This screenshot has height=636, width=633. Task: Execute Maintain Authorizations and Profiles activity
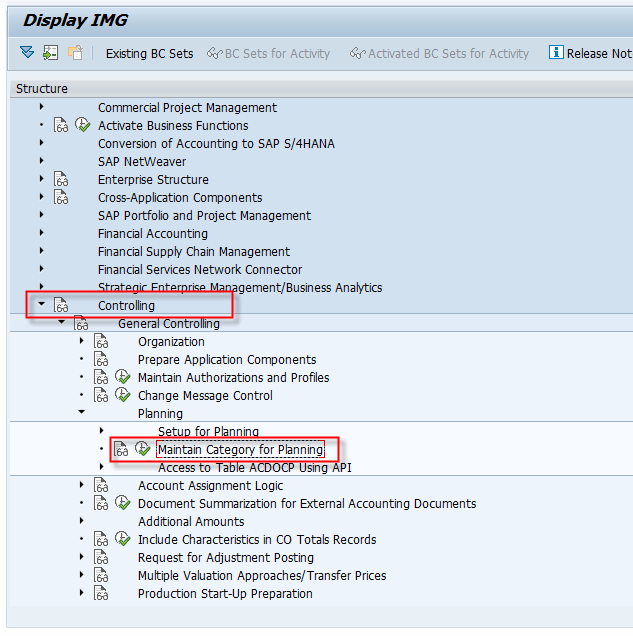click(122, 377)
